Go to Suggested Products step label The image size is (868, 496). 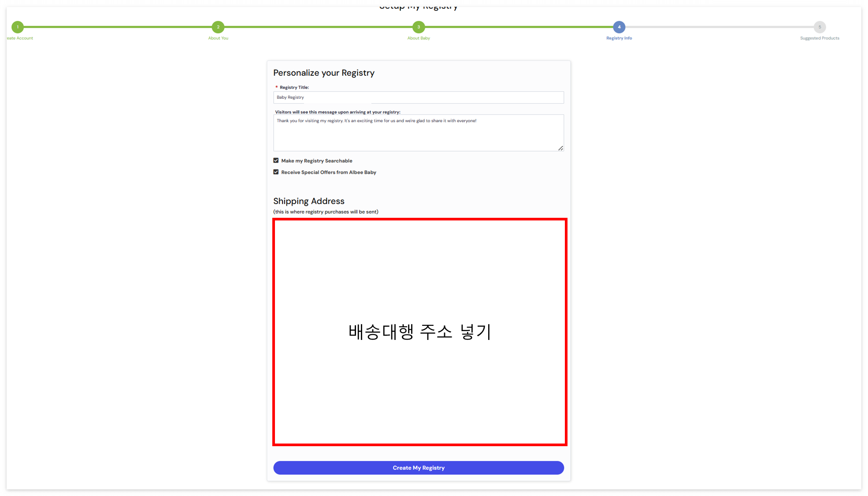point(820,38)
